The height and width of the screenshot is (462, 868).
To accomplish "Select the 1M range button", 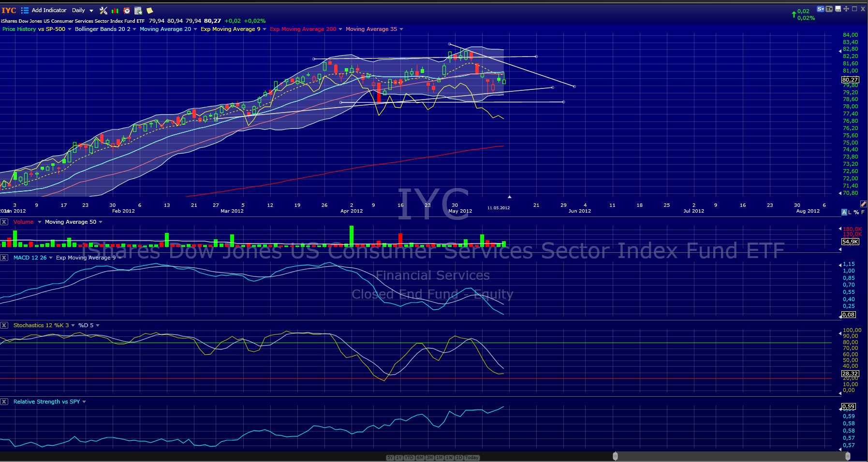I will tap(440, 458).
